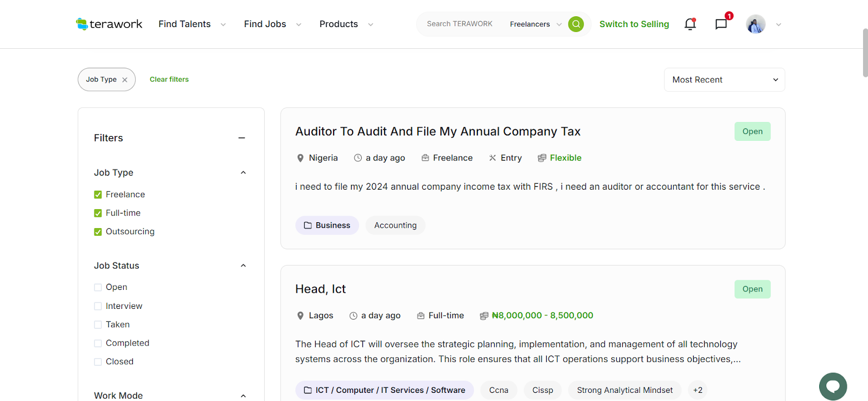Check the Open job status checkbox

coord(98,287)
